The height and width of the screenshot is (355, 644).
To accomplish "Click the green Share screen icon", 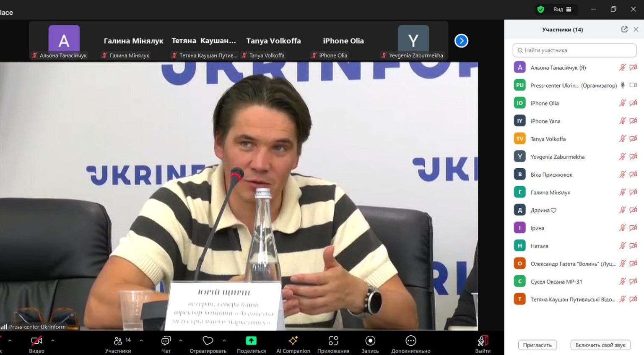I will [x=251, y=341].
